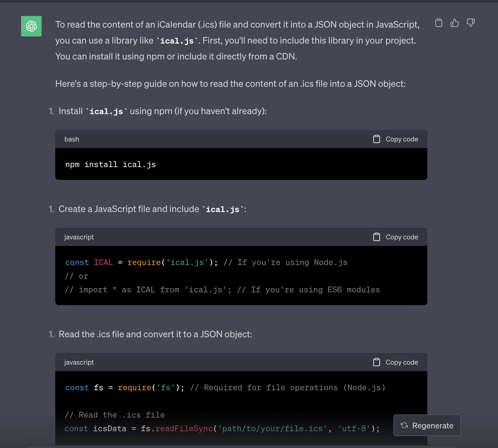This screenshot has width=498, height=448.
Task: Click the 'javascript' label above the fs code
Action: [x=79, y=362]
